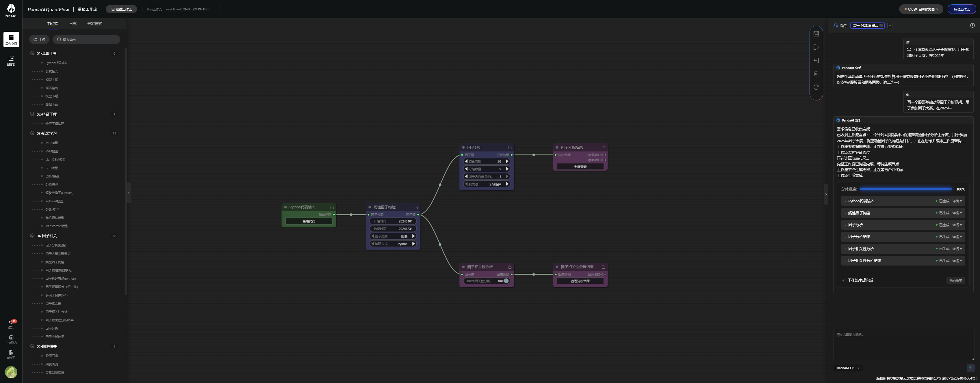Click the trash delete icon in the floating toolbar
980x383 pixels.
pyautogui.click(x=816, y=74)
